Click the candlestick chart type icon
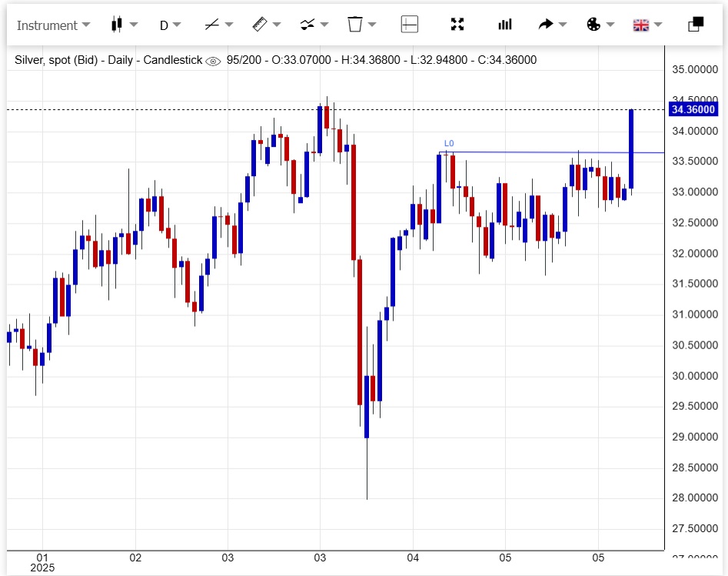This screenshot has height=576, width=728. (x=117, y=25)
